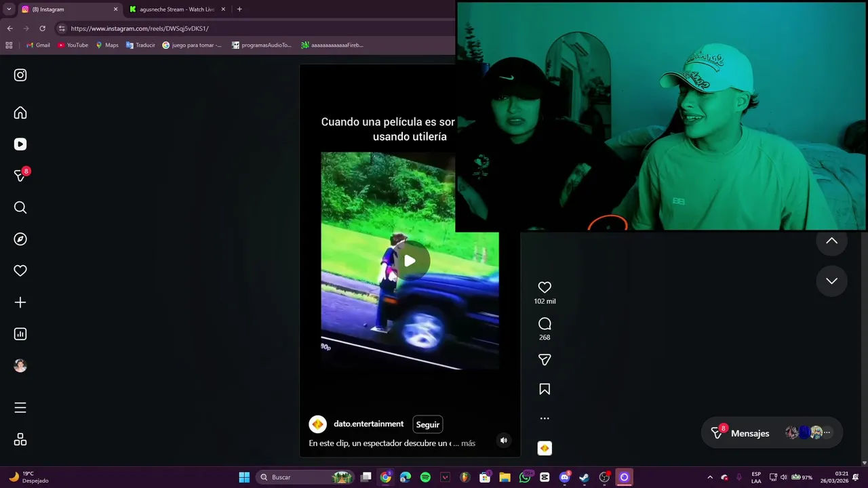Open dato.entertainment profile name
Screen dimensions: 868x488
[368, 424]
